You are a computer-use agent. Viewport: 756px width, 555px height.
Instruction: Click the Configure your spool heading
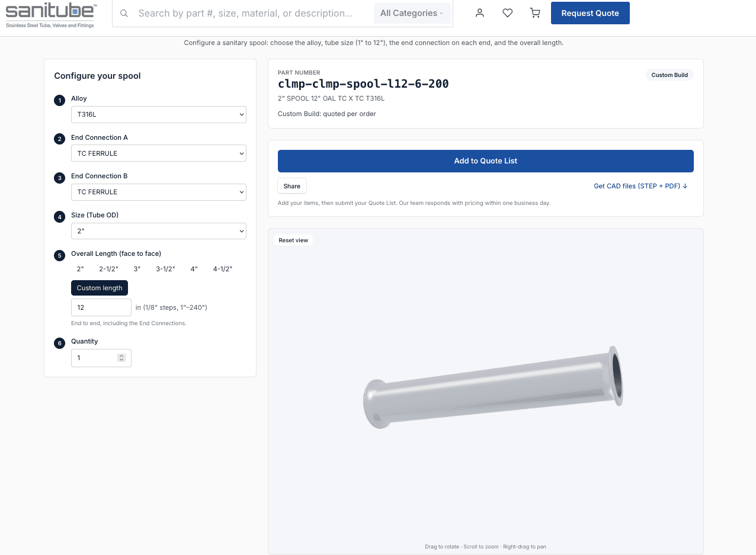pyautogui.click(x=98, y=76)
